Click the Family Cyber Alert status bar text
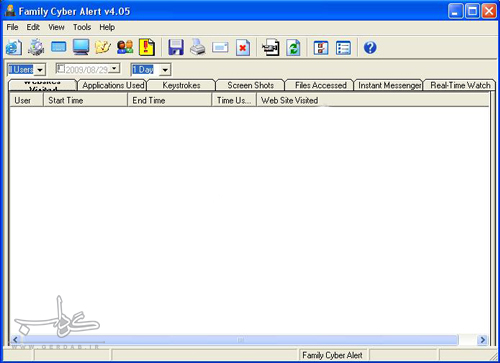 [332, 355]
